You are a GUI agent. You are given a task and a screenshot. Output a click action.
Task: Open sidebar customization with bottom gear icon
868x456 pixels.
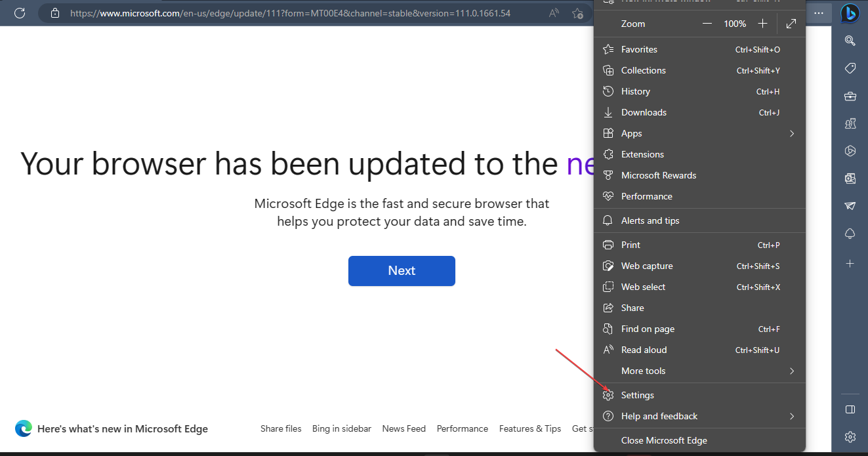click(850, 436)
